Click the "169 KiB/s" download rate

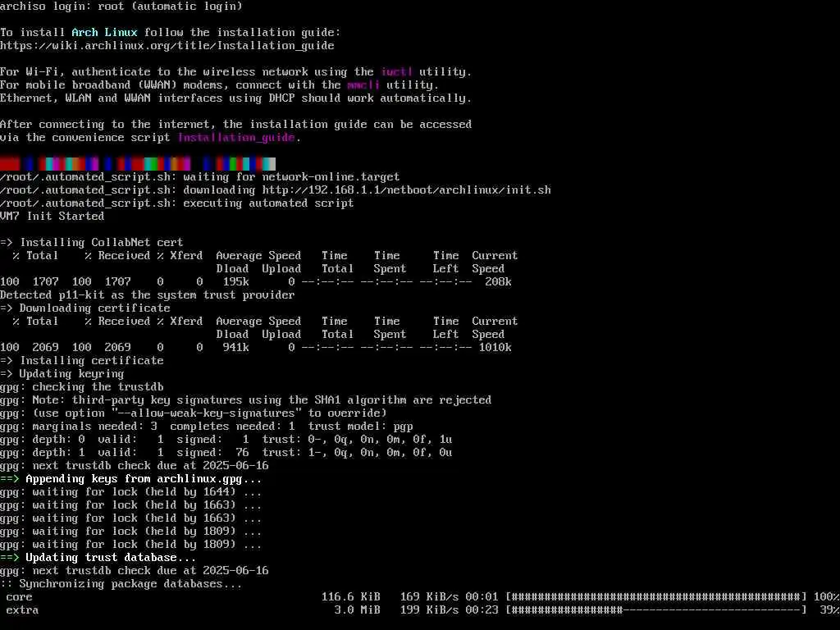430,597
